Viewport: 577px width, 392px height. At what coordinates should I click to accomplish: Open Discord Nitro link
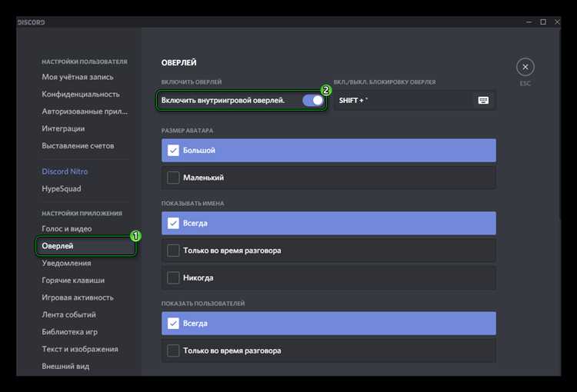(x=65, y=171)
